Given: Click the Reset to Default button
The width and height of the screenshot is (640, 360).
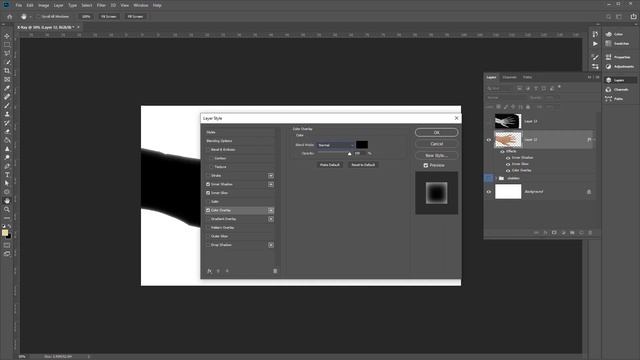Looking at the screenshot, I should [363, 165].
